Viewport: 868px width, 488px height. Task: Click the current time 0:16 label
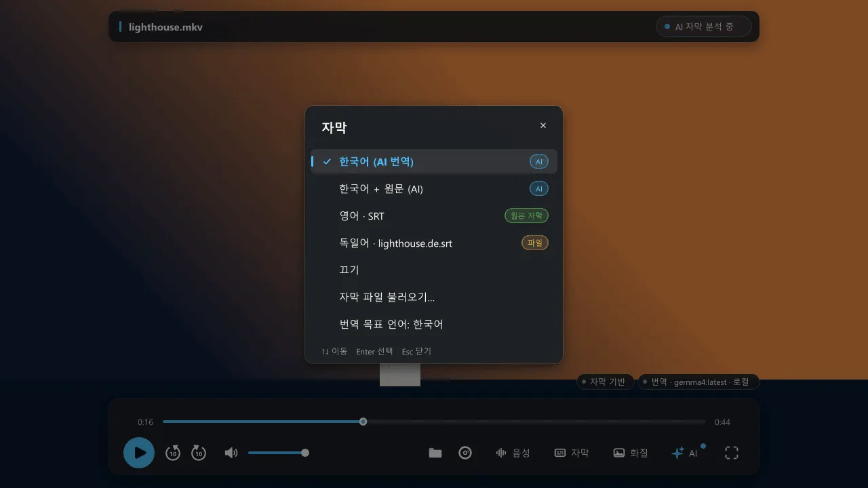coord(145,422)
